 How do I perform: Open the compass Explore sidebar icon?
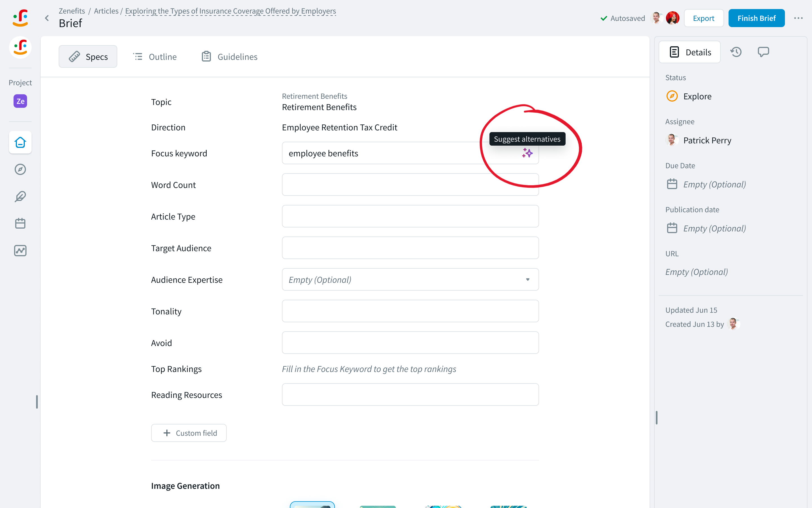click(x=20, y=169)
